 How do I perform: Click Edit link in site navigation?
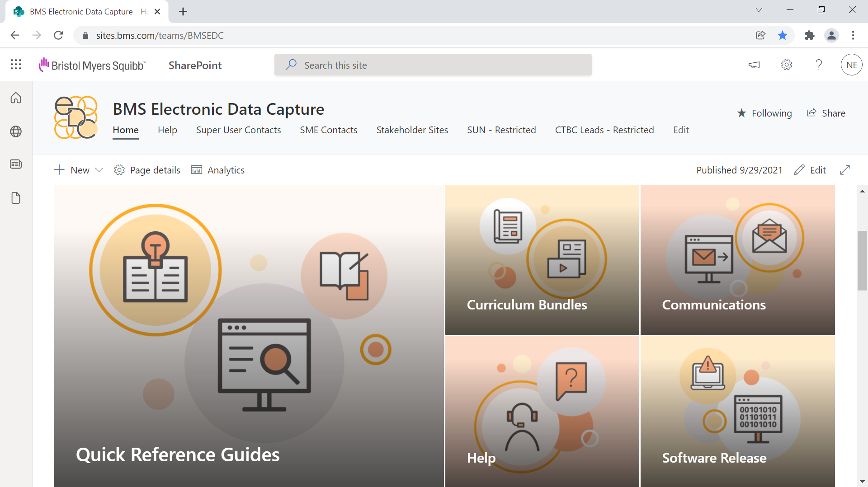tap(681, 130)
